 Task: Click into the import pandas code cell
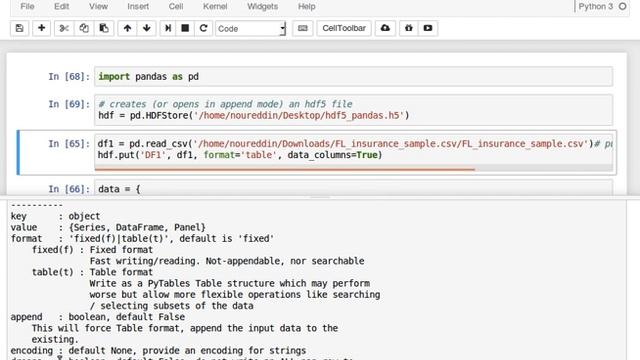[x=353, y=77]
